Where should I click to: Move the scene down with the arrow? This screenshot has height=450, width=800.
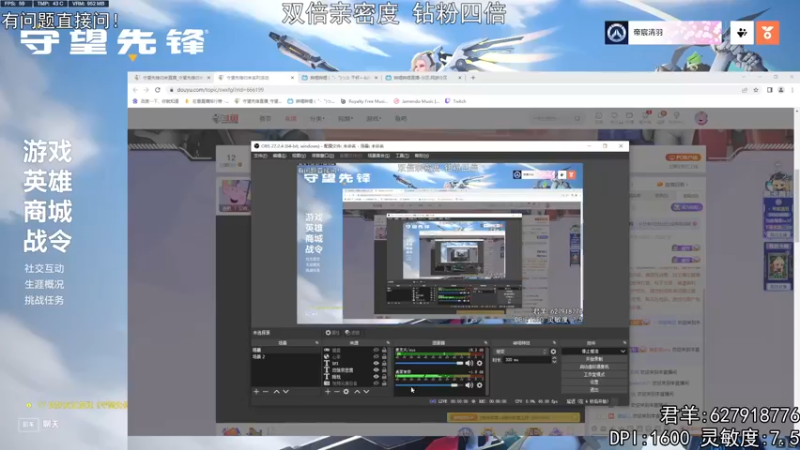286,392
